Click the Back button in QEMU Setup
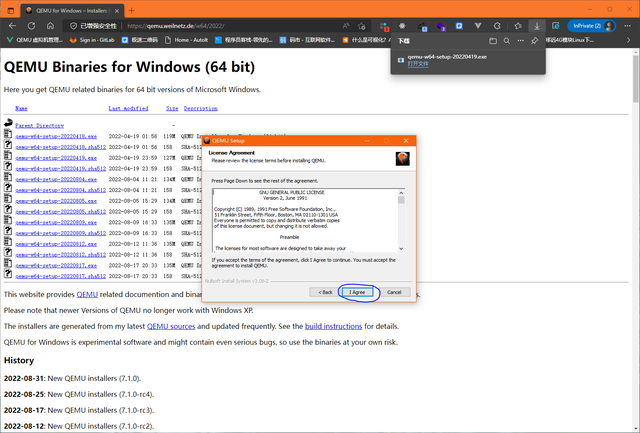Viewport: 640px width, 433px height. click(324, 292)
